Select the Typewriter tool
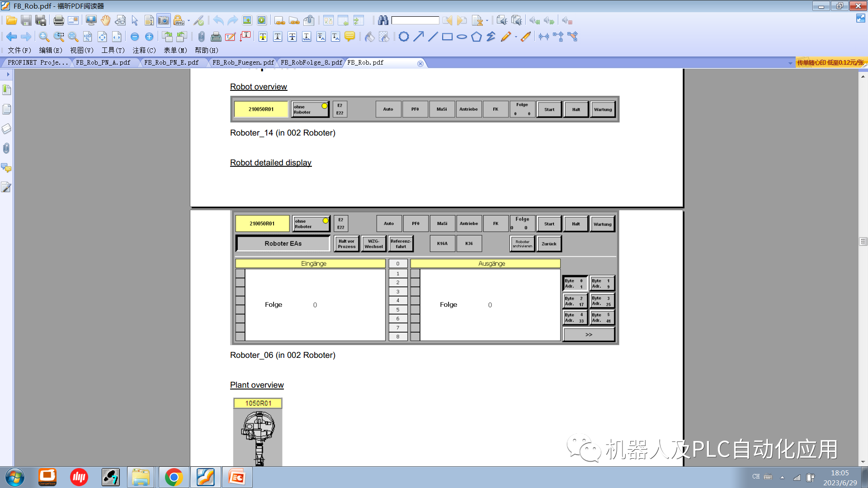 click(215, 37)
